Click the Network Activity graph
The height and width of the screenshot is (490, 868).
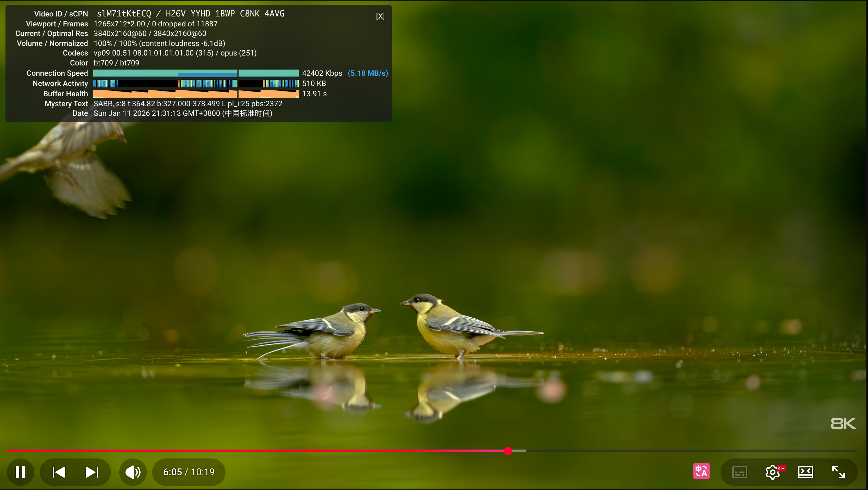point(196,83)
